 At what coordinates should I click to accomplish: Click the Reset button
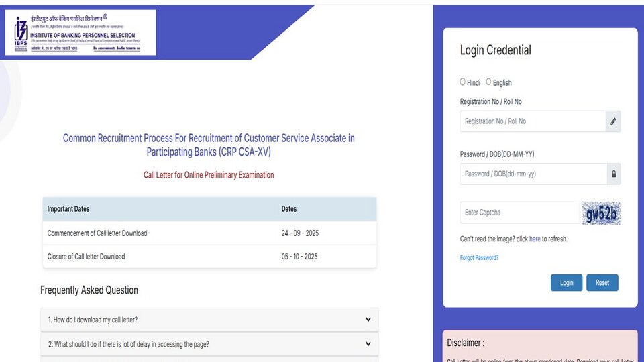click(602, 282)
